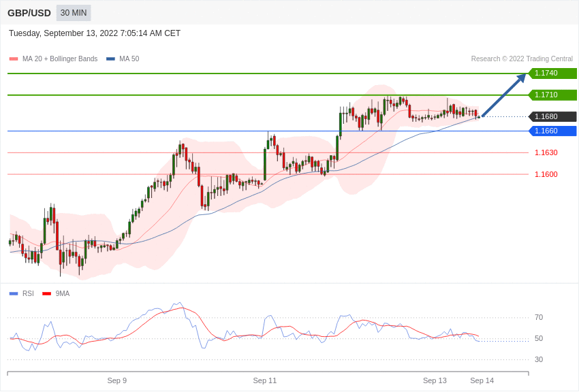Click the chart date and time stamp
579x392 pixels.
tap(95, 33)
